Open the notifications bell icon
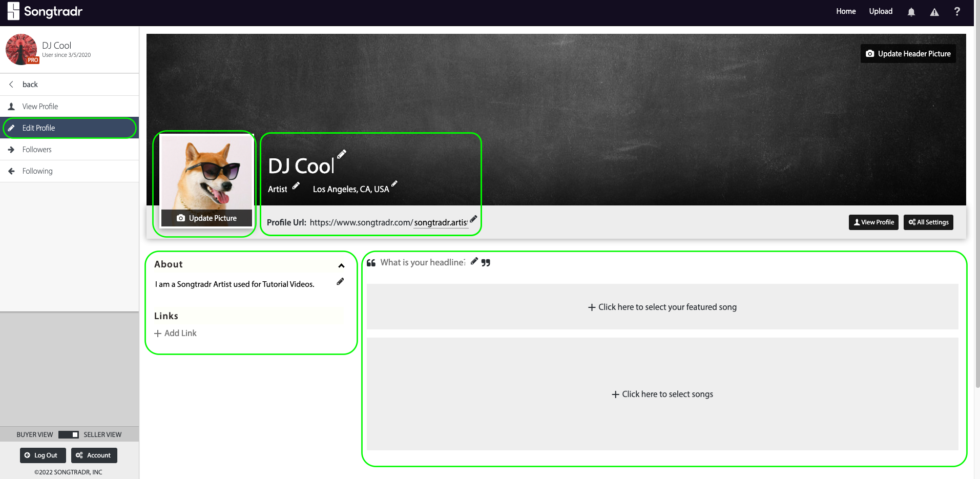Image resolution: width=980 pixels, height=479 pixels. [x=911, y=12]
